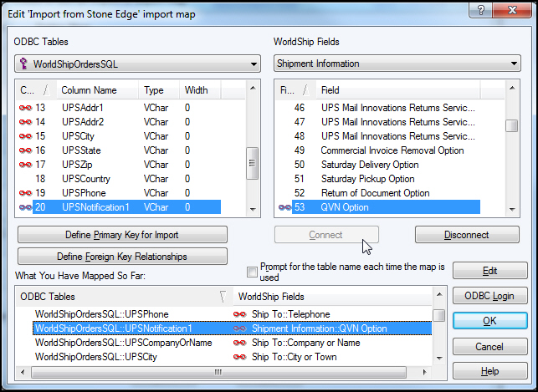
Task: Enable prompt for table name checkbox
Action: 252,272
